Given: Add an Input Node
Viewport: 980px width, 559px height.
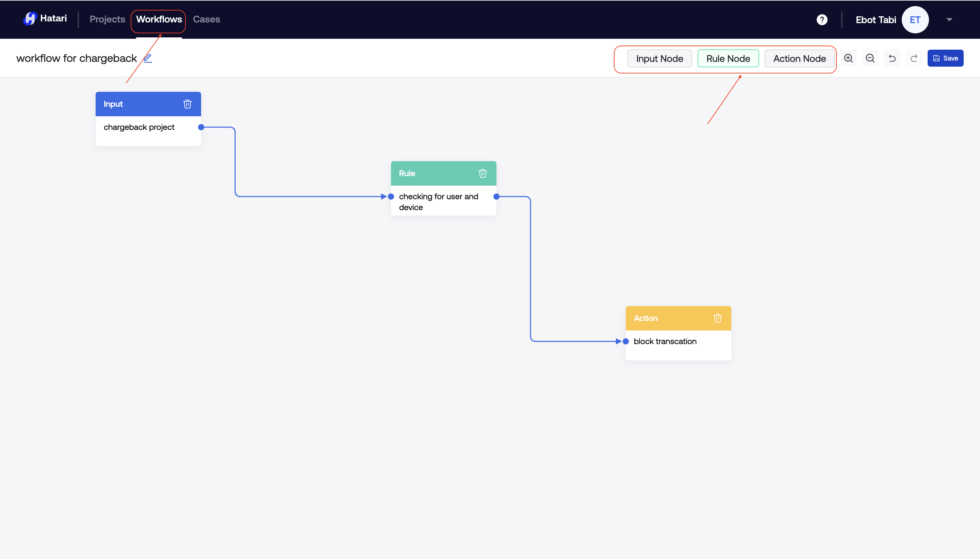Looking at the screenshot, I should (659, 58).
